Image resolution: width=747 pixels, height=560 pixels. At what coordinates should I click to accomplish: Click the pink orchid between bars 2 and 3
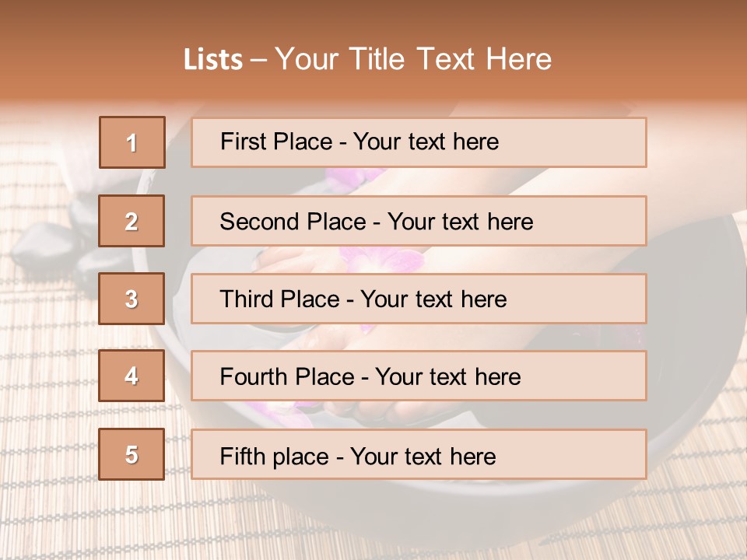coord(358,261)
